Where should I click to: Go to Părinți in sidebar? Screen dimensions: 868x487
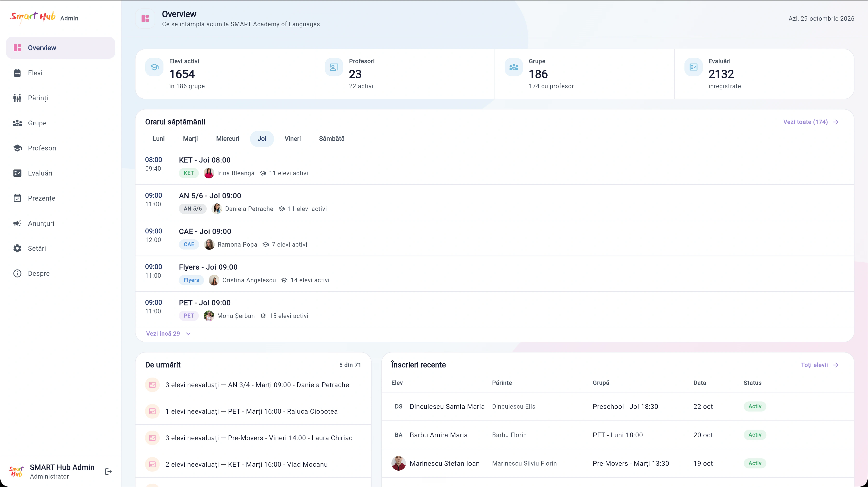click(61, 98)
